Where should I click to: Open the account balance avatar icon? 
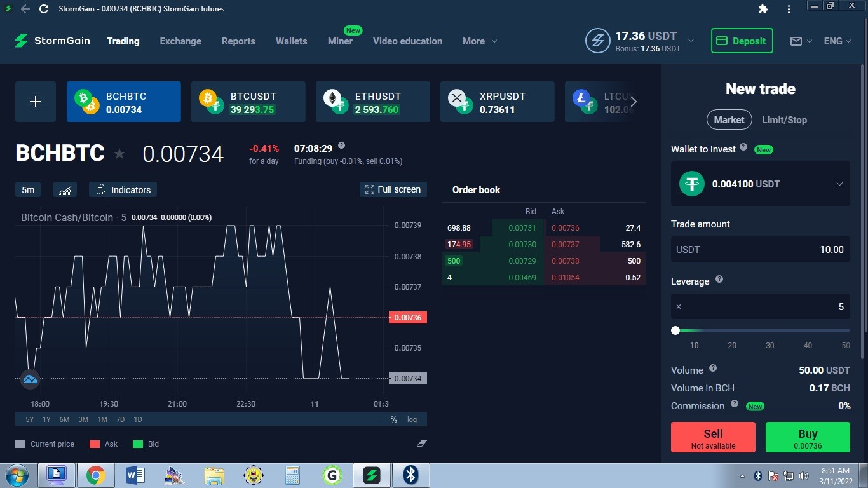tap(597, 41)
